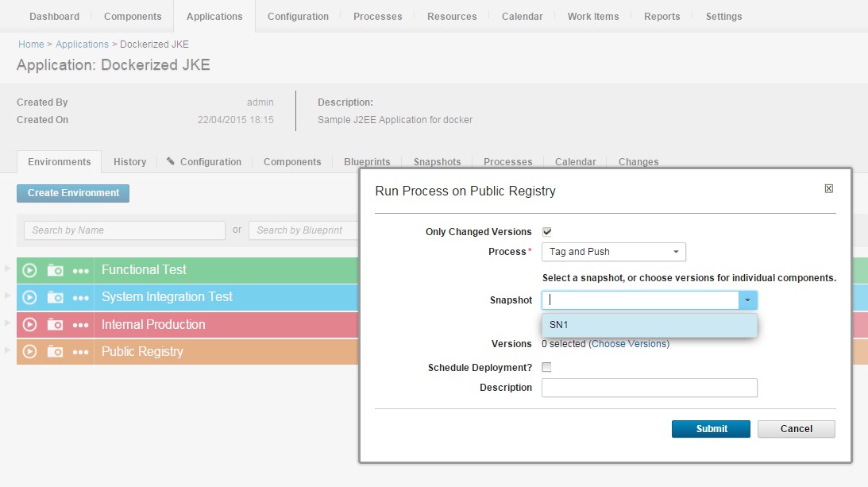The width and height of the screenshot is (868, 487).
Task: Focus the Search by Blueprint field
Action: (304, 230)
